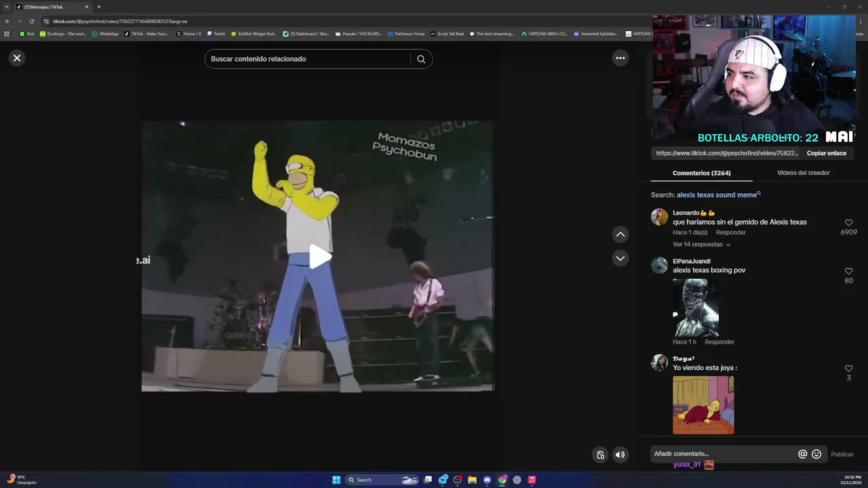
Task: Open Popular VOCALOID bookmark
Action: coord(359,33)
